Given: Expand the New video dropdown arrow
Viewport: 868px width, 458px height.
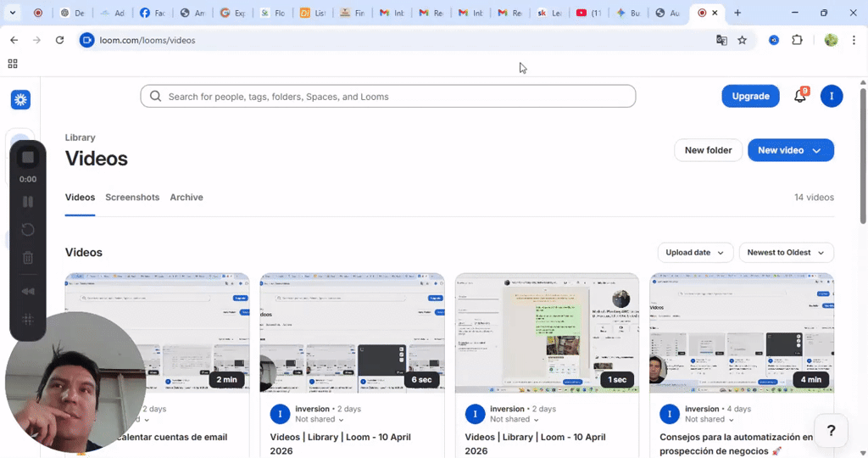Looking at the screenshot, I should point(817,151).
